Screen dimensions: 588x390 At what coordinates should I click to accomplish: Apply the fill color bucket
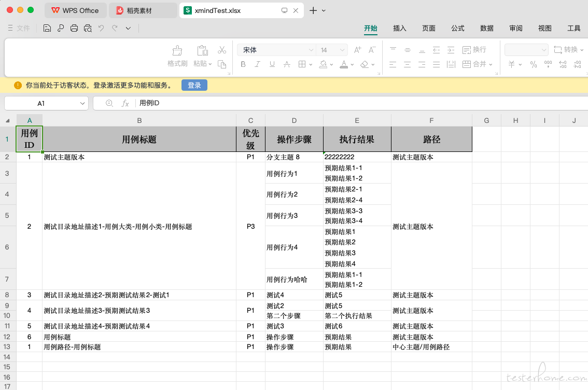(x=323, y=64)
